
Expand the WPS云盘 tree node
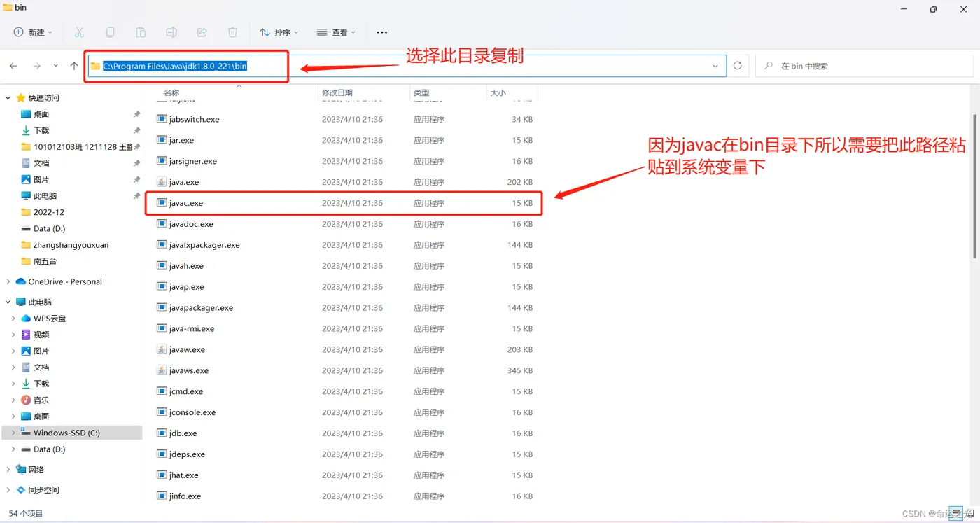tap(13, 319)
